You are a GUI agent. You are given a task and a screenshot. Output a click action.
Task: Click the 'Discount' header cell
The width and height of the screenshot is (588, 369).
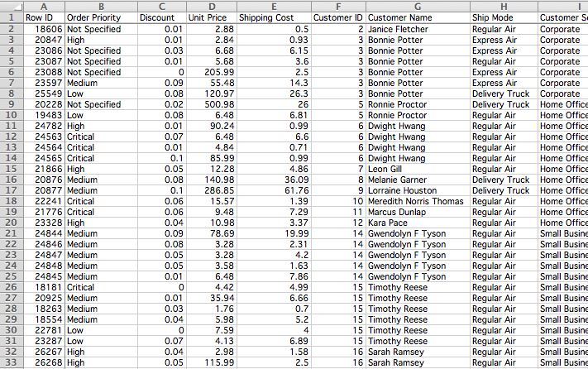click(162, 17)
